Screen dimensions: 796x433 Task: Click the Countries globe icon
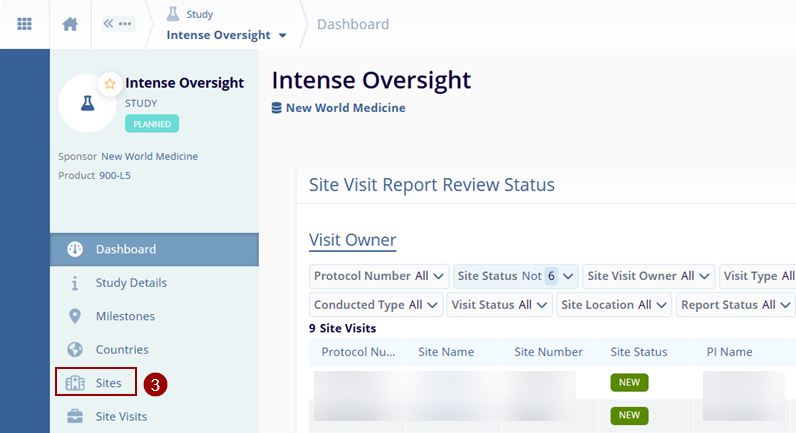(x=74, y=350)
